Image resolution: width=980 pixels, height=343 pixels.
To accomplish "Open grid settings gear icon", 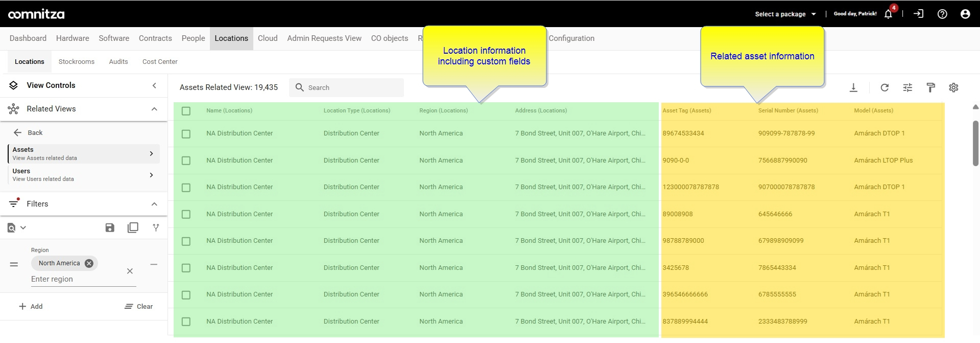I will [x=953, y=87].
